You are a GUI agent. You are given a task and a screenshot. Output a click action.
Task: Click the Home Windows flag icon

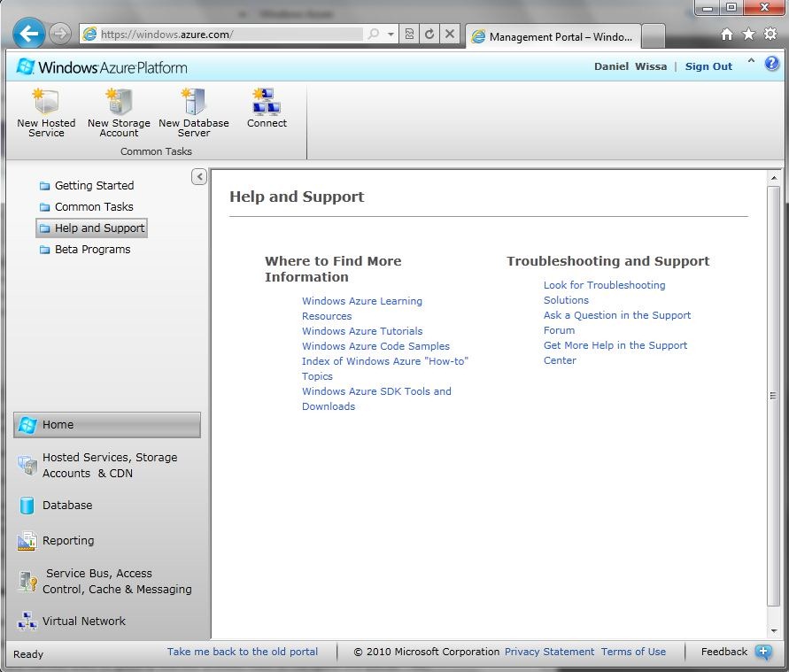point(27,425)
